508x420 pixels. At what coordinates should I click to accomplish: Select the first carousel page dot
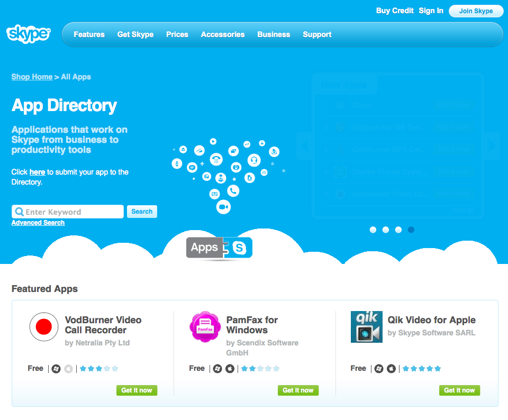pyautogui.click(x=373, y=230)
